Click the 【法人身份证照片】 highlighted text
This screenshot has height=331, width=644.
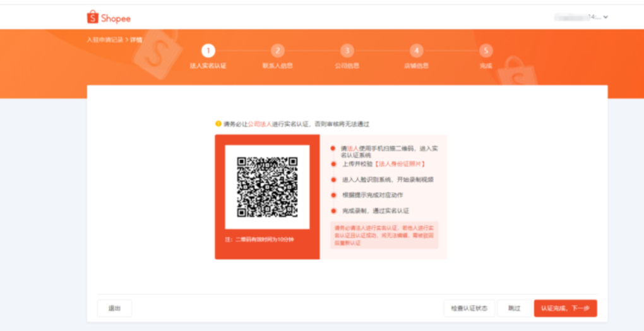pos(399,164)
